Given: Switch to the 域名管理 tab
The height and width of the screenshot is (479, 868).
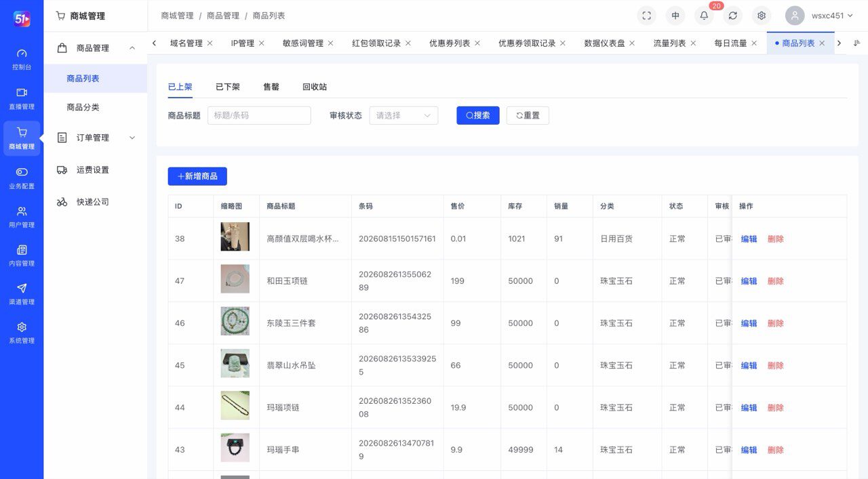Looking at the screenshot, I should [x=186, y=43].
